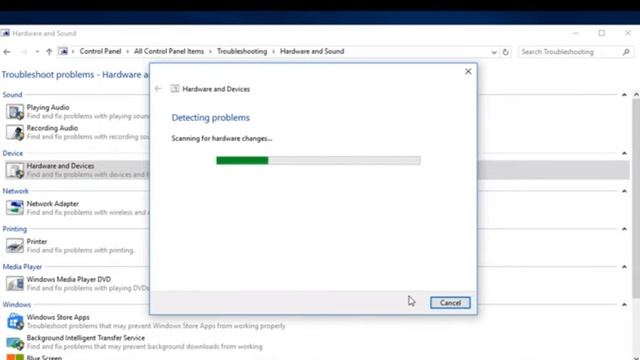
Task: Click Hardware and Sound breadcrumb
Action: click(x=312, y=51)
